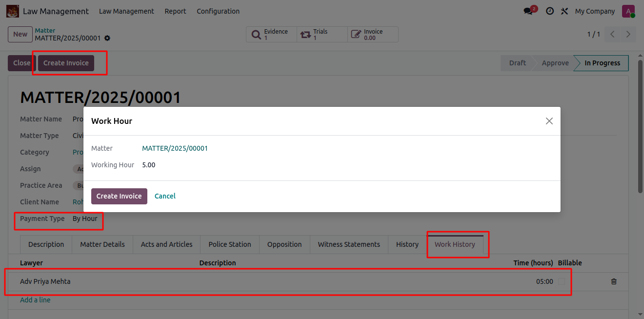Click the Law Management app logo icon
Screen dimensions: 644x319
click(13, 11)
